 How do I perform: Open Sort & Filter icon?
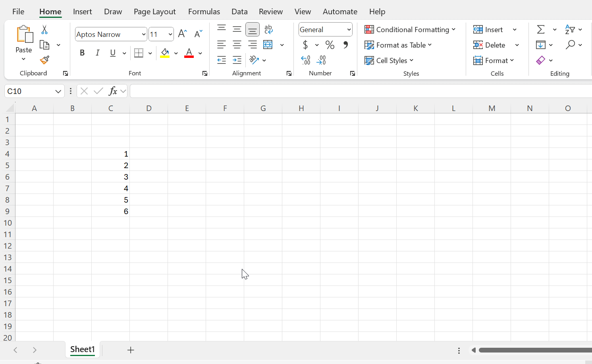click(570, 29)
